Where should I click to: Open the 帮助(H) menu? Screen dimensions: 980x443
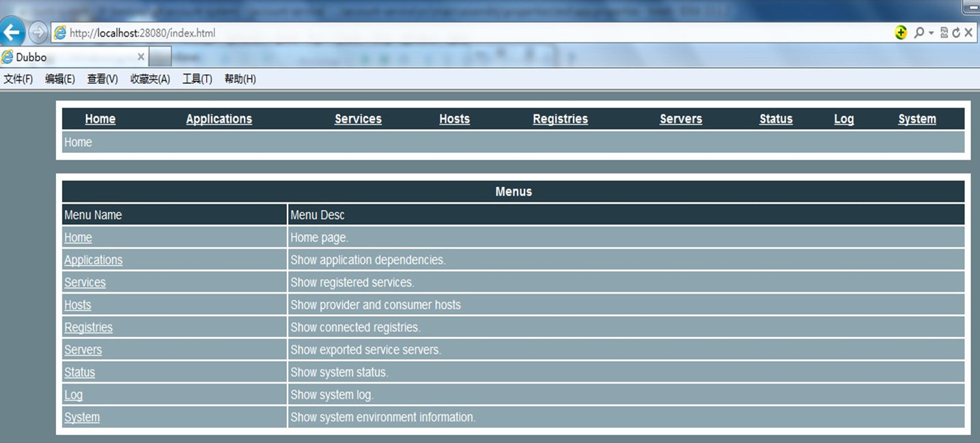(x=240, y=79)
